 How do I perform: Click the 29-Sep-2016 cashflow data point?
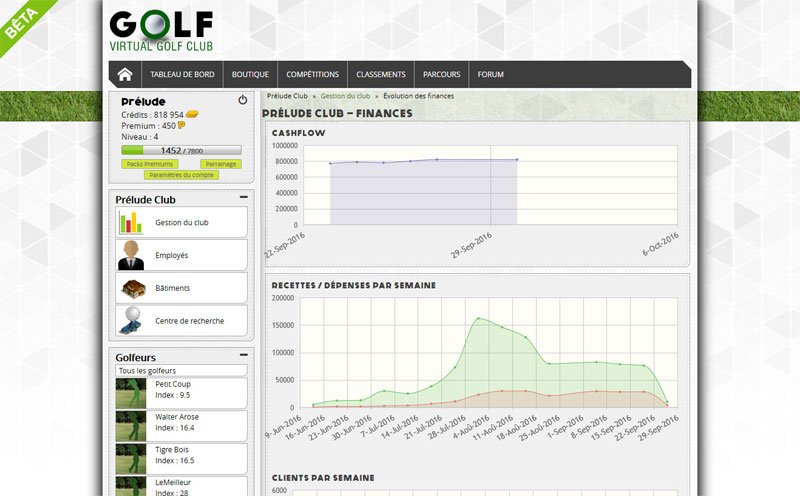point(517,160)
